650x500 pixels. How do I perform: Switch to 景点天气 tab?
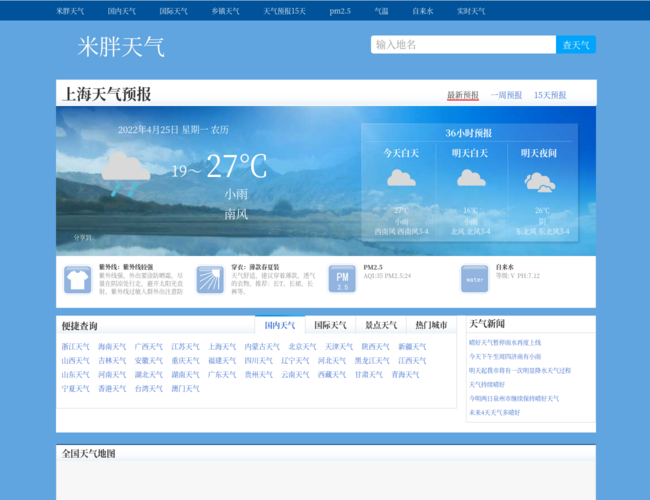point(381,325)
